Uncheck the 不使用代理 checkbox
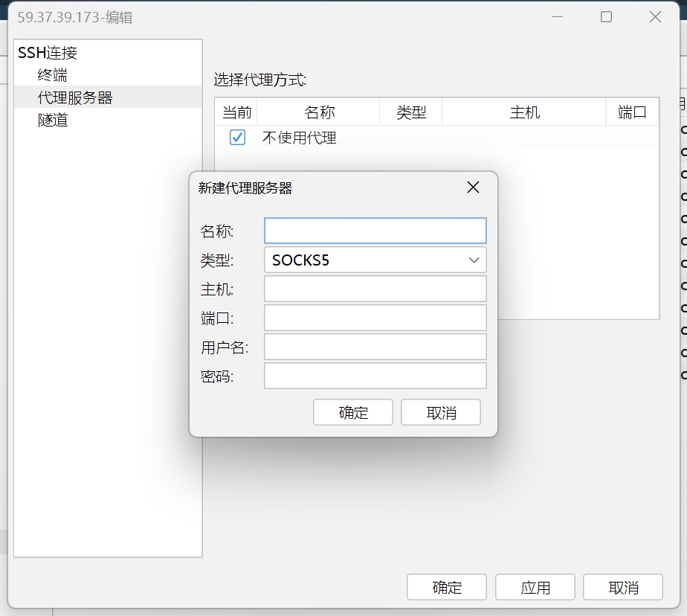 [236, 137]
